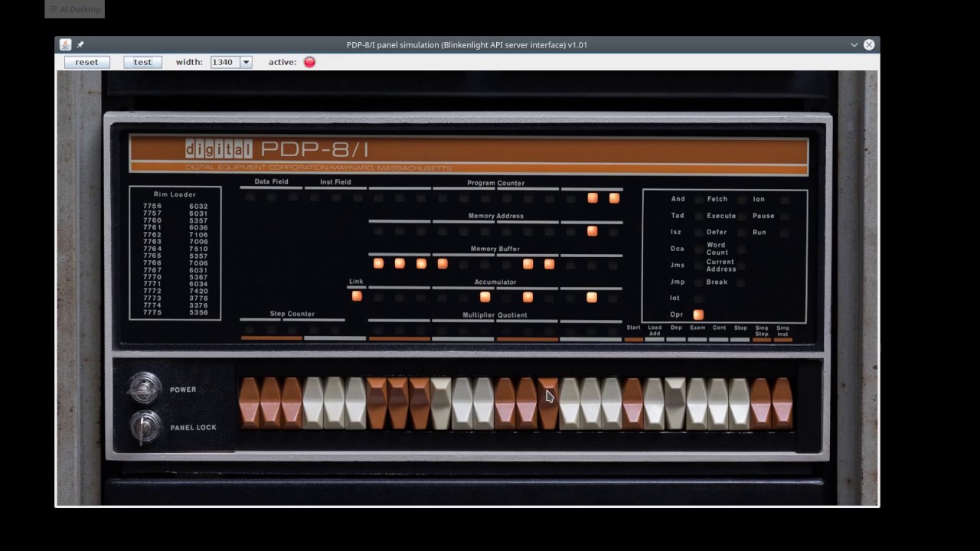Click the first lit Memory Buffer lamp
This screenshot has height=551, width=980.
[x=378, y=263]
